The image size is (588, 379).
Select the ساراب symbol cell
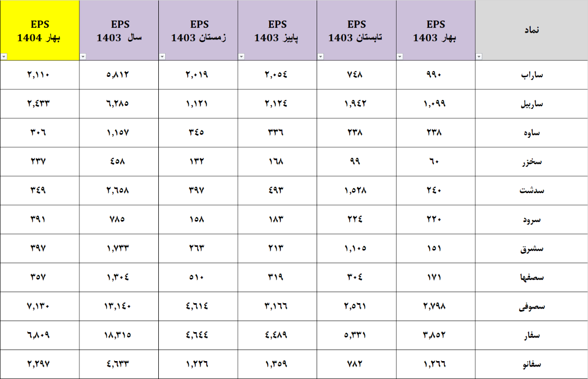point(531,75)
